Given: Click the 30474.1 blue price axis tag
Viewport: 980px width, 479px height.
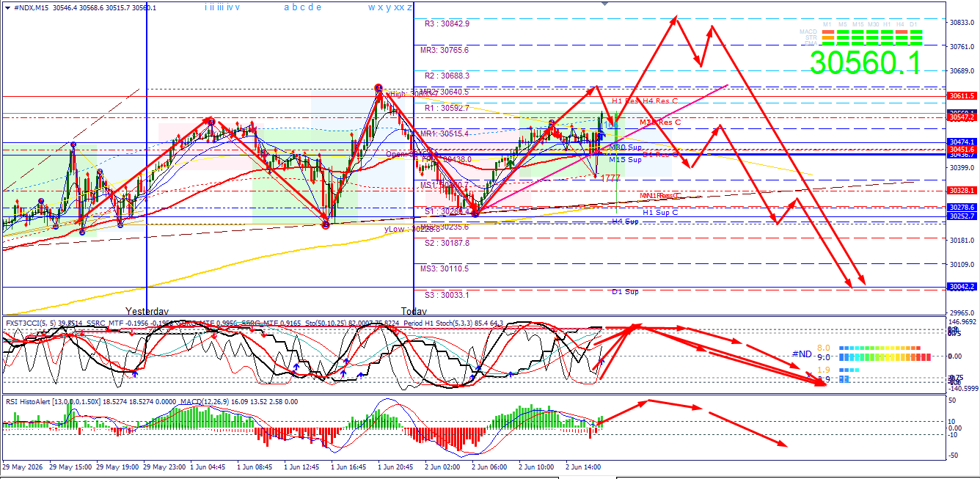Looking at the screenshot, I should pos(961,142).
